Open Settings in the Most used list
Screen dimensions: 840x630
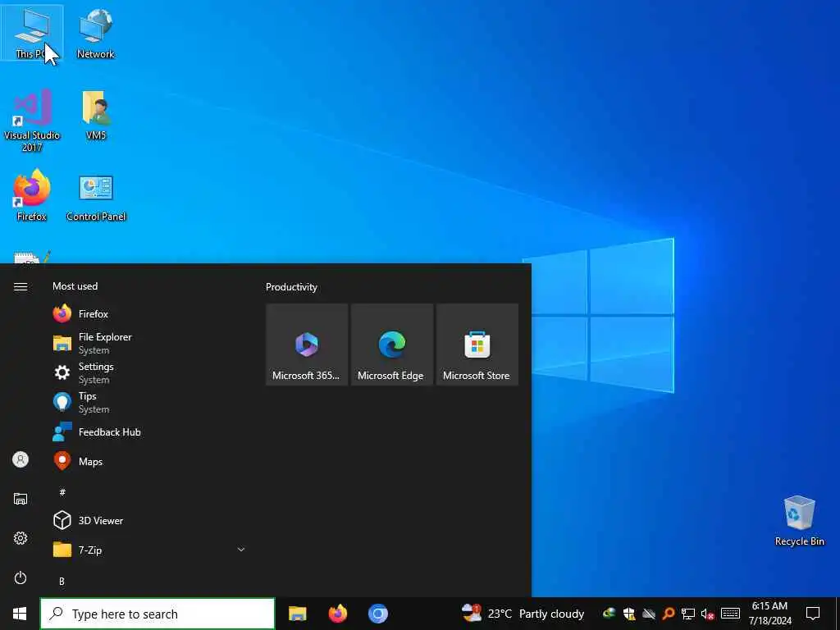coord(149,373)
